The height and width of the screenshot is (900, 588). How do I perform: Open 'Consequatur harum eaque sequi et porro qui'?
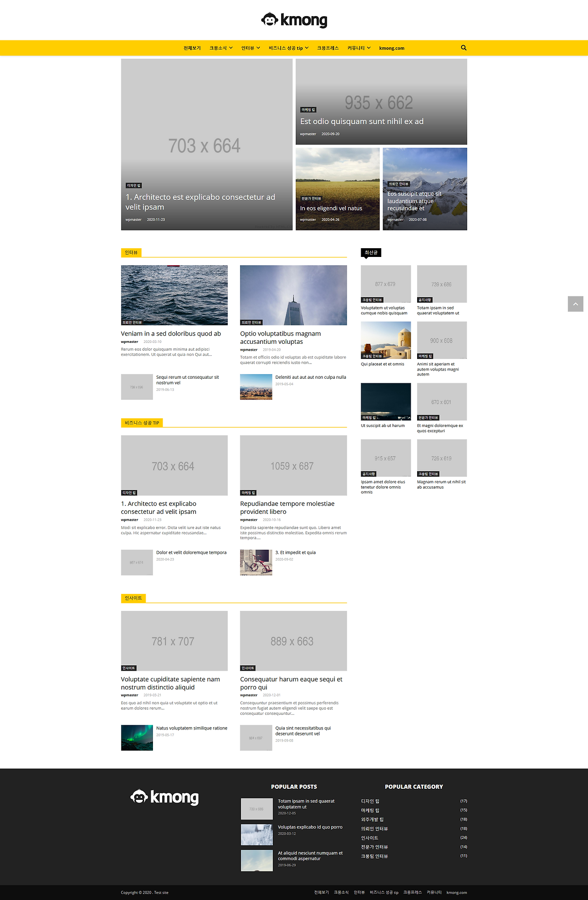click(x=291, y=683)
